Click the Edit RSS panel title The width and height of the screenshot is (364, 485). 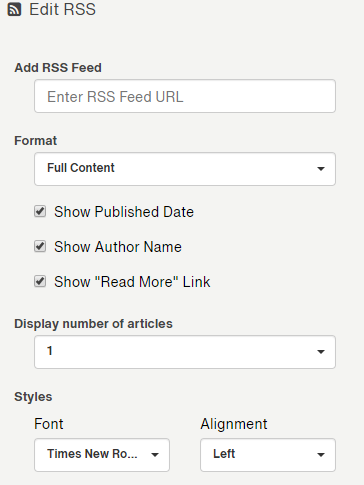(x=62, y=9)
